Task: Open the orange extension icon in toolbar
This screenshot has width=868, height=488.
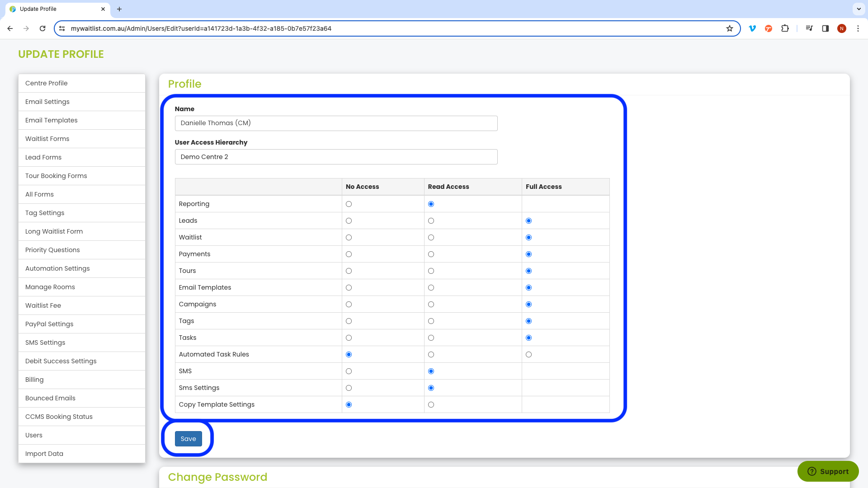Action: [769, 28]
